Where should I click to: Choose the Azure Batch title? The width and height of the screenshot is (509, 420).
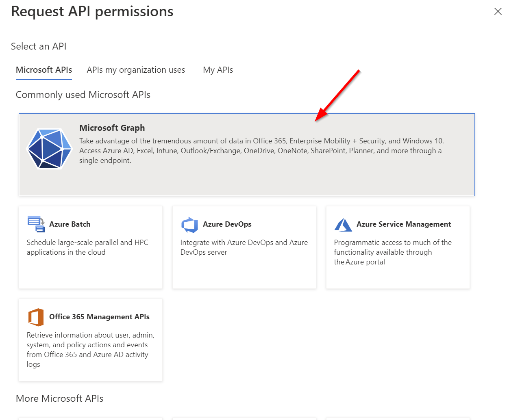coord(70,224)
